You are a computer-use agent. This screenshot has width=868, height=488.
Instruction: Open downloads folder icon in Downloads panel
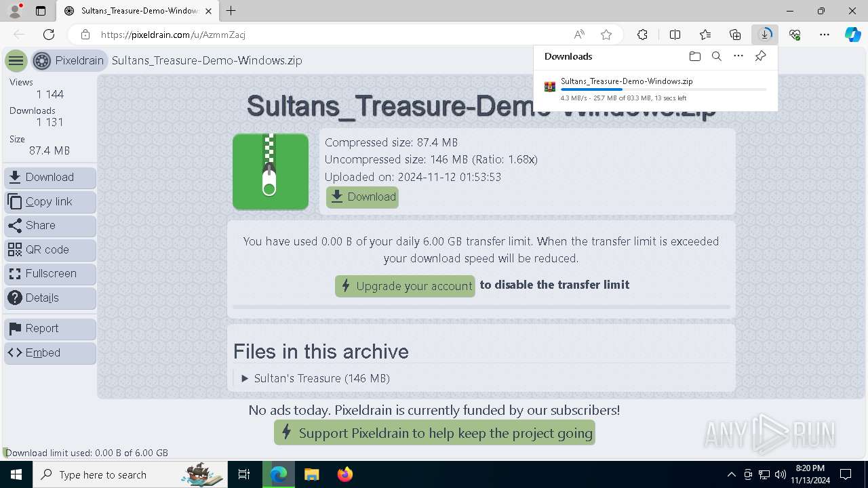(x=694, y=56)
